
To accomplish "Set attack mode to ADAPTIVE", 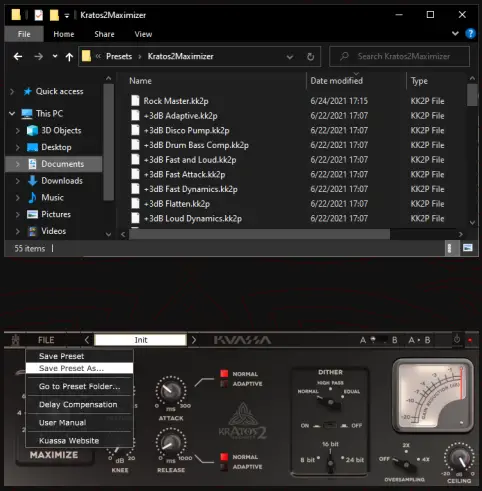I will (x=224, y=384).
